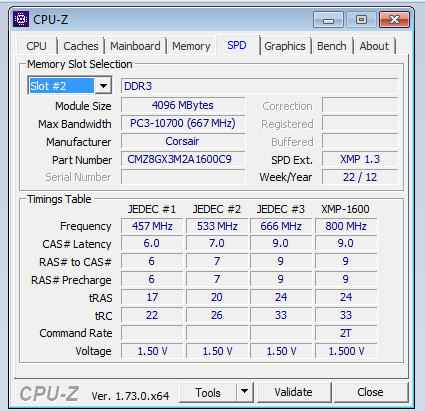This screenshot has width=425, height=411.
Task: Click CAS# Latency 7.0 cell
Action: pyautogui.click(x=217, y=243)
